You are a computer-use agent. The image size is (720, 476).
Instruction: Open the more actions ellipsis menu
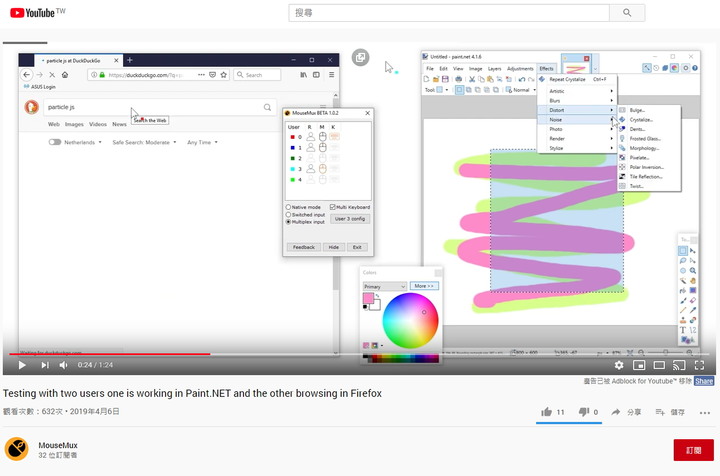[x=705, y=413]
